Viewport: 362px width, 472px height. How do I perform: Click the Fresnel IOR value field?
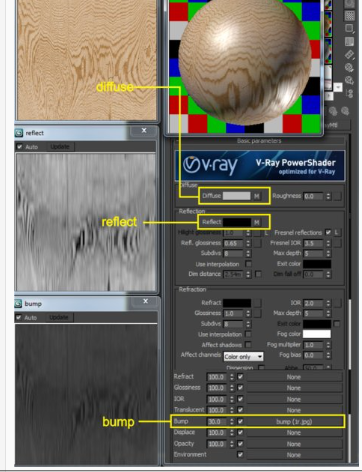pyautogui.click(x=313, y=243)
